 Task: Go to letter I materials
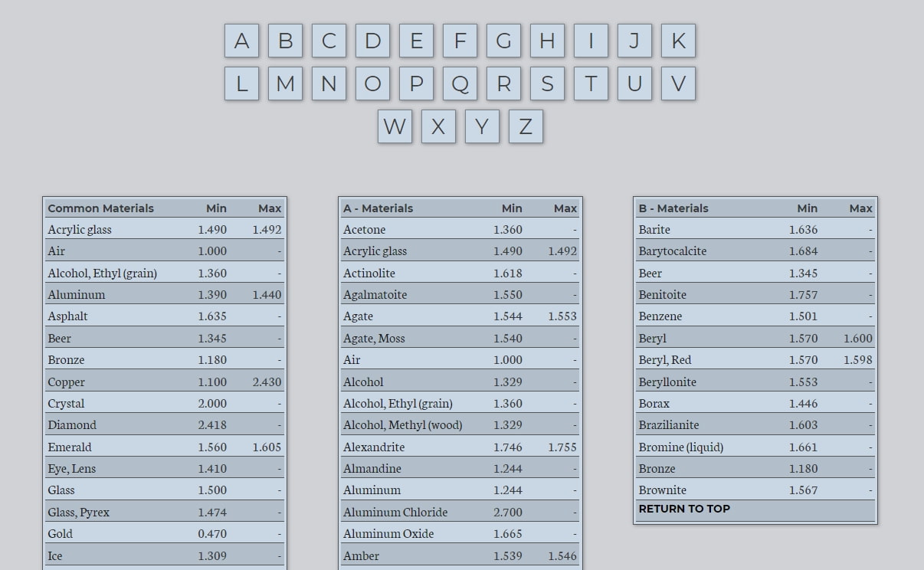click(x=591, y=41)
